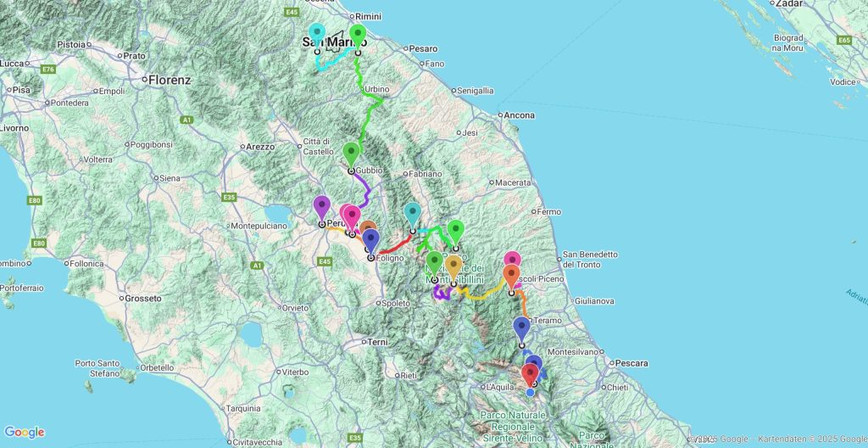
Task: Click the blue location dot below red marker
Action: click(x=531, y=392)
